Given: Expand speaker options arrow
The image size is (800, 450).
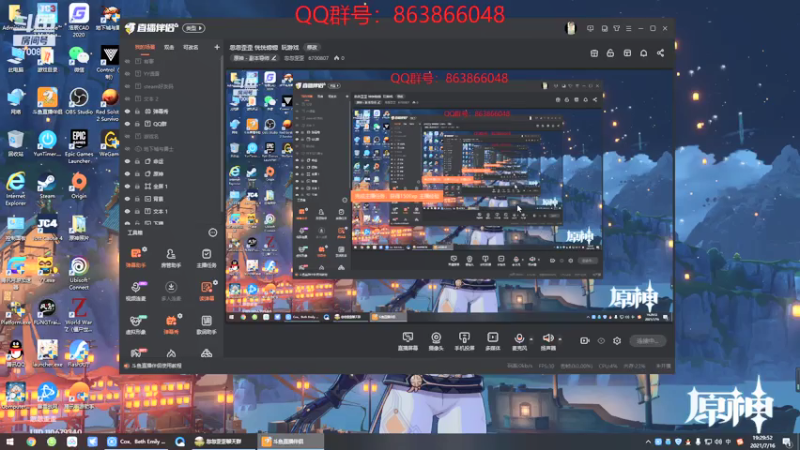Looking at the screenshot, I should coord(560,339).
